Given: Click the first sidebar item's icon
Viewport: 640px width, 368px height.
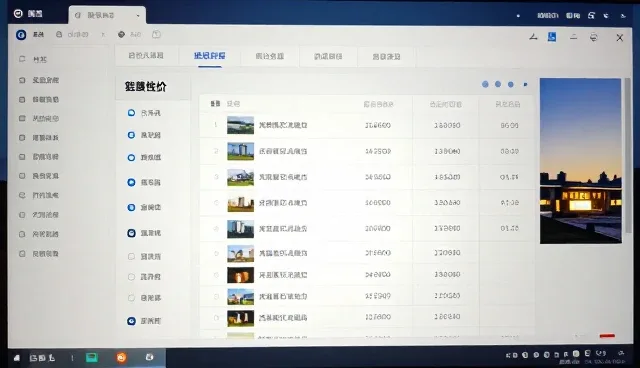Looking at the screenshot, I should 22,59.
